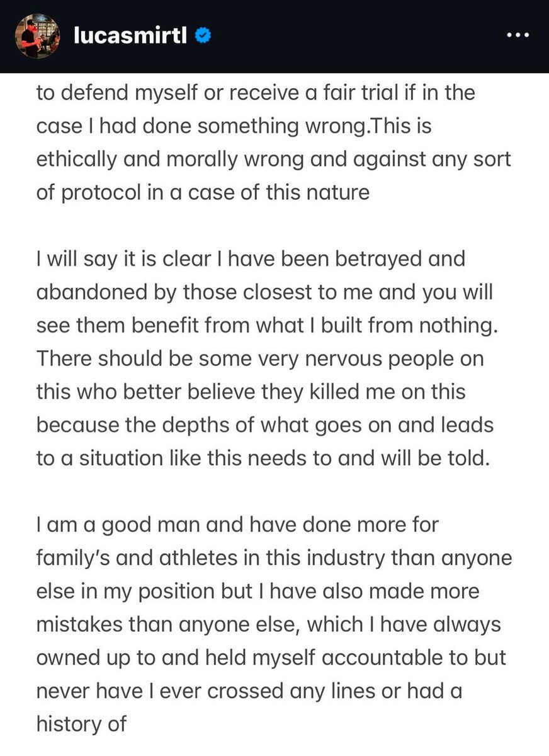The height and width of the screenshot is (756, 549).
Task: Click the line starting 'mistakes than anyone else'
Action: (268, 624)
